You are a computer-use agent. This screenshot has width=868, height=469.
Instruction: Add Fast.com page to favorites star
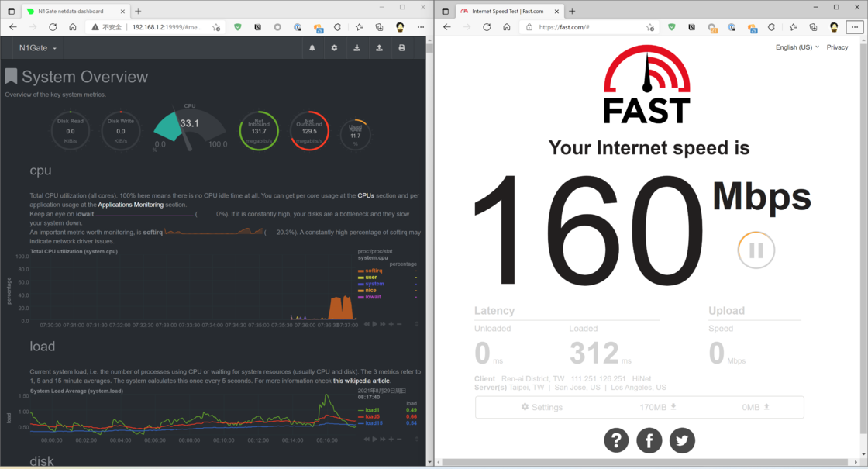650,27
